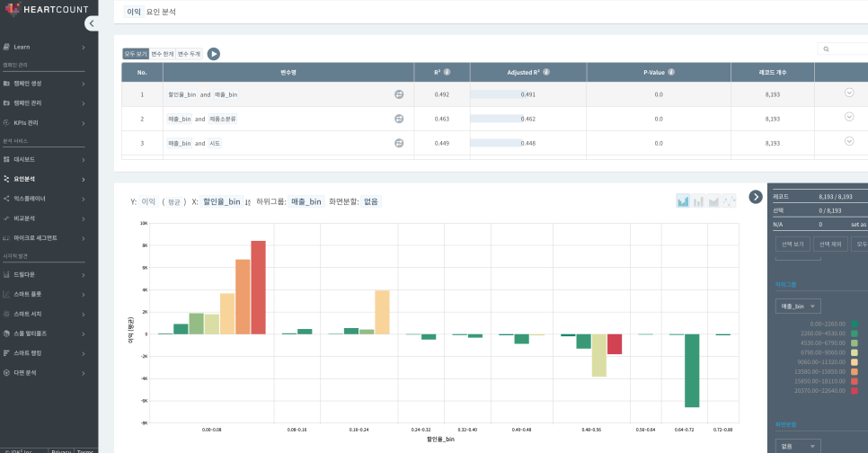
Task: Open the R² info icon
Action: [x=447, y=72]
